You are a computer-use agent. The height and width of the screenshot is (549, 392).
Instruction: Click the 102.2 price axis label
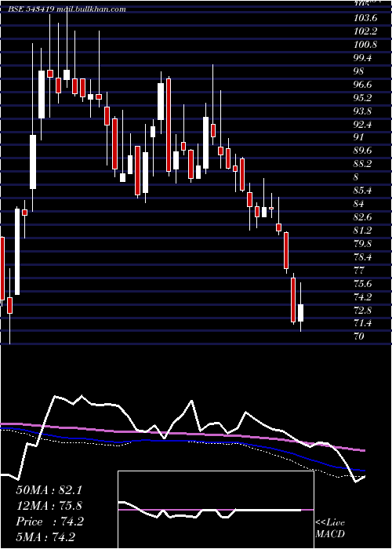click(366, 31)
